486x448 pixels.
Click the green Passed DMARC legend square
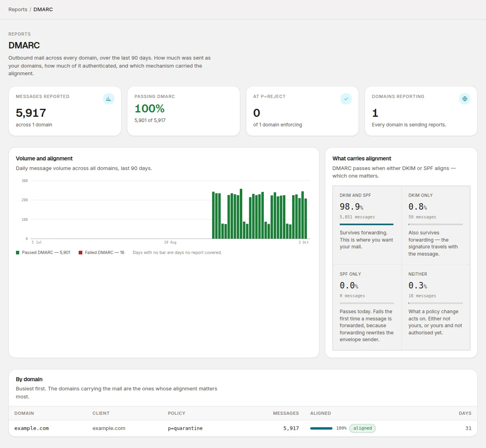pyautogui.click(x=18, y=253)
